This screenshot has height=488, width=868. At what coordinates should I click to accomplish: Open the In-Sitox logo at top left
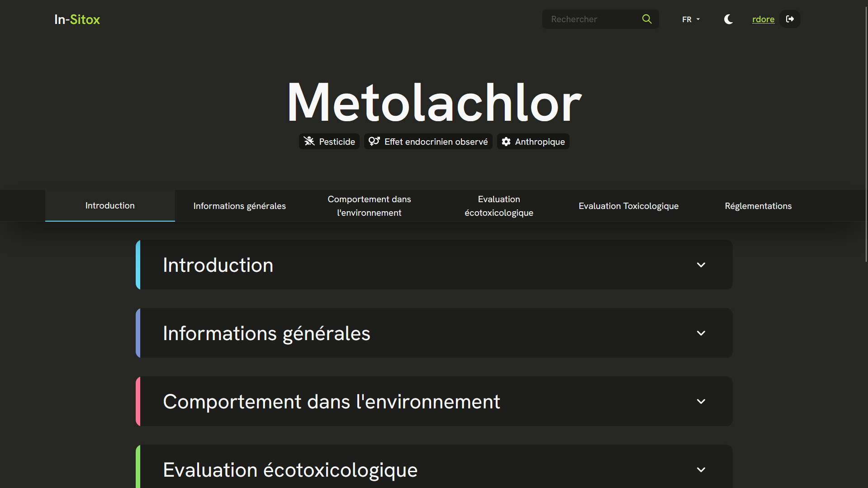point(76,19)
